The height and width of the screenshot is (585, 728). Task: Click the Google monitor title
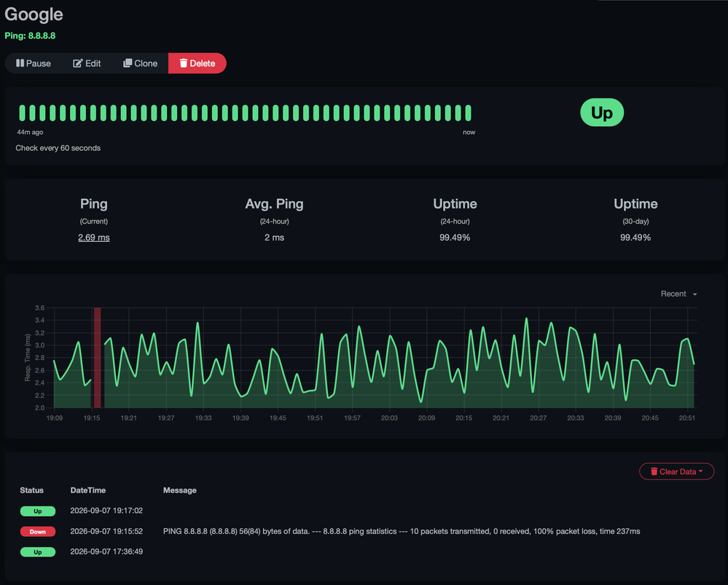click(34, 15)
